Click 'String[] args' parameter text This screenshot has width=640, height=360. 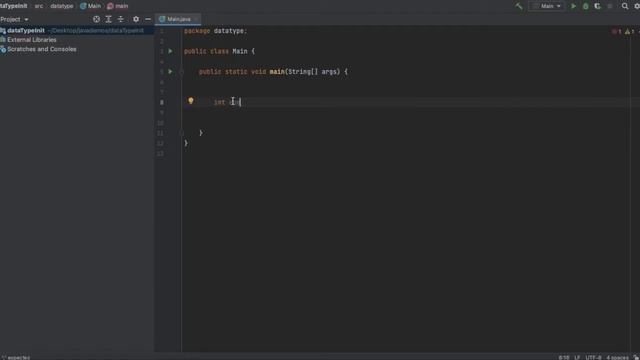pos(314,72)
